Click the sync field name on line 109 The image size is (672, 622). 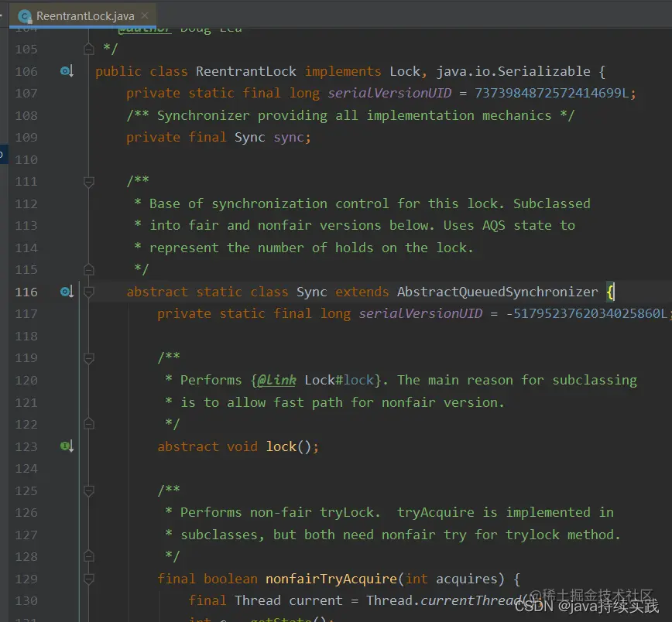[x=289, y=138]
